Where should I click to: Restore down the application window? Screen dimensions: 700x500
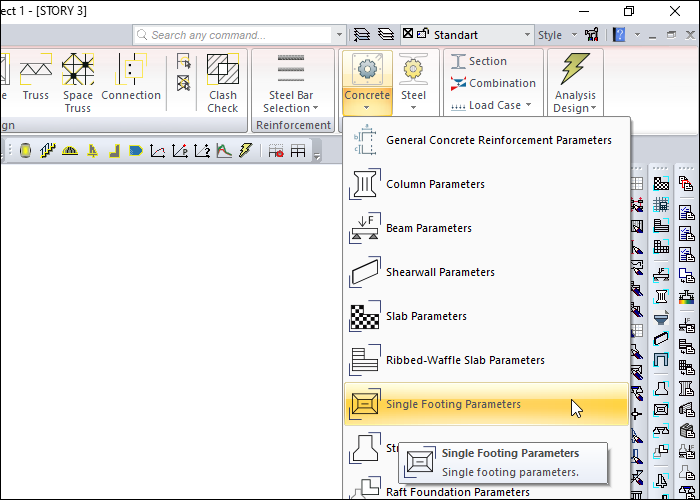629,11
